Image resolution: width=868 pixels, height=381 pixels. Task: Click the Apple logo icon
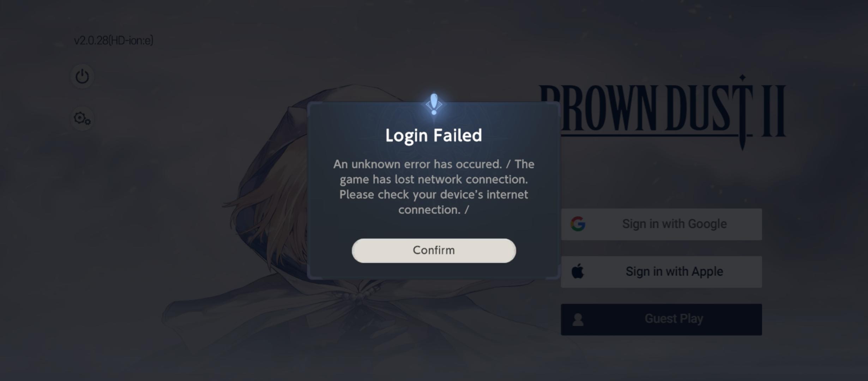(578, 271)
